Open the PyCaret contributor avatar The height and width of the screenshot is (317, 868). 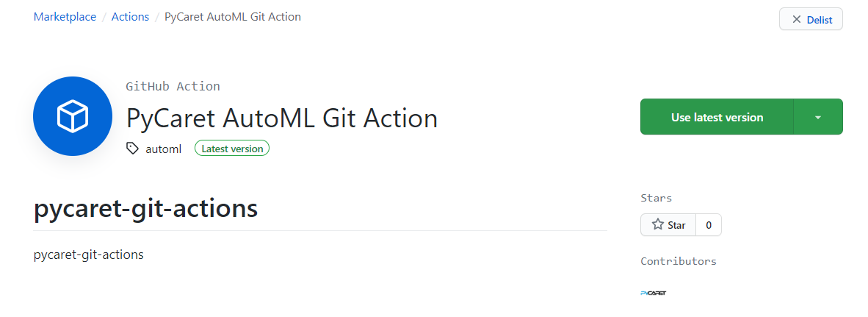653,293
